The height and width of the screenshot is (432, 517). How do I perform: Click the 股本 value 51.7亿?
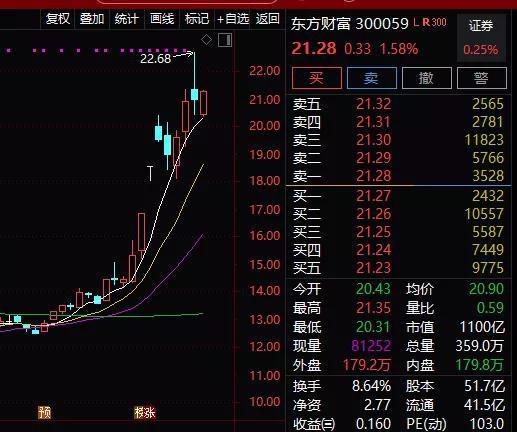(485, 386)
